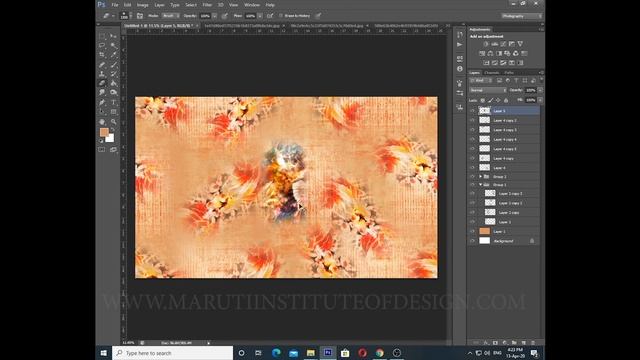The width and height of the screenshot is (640, 360).
Task: Select the Dodge tool
Action: click(x=113, y=93)
